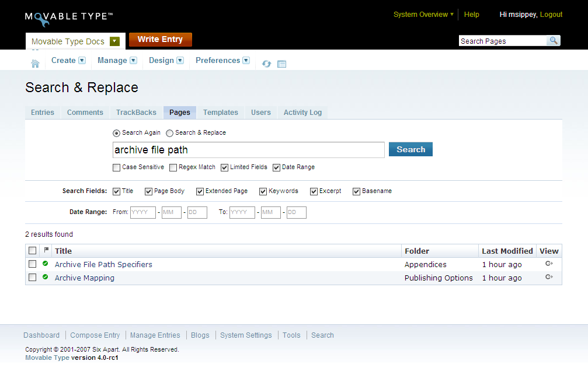Image resolution: width=588 pixels, height=382 pixels.
Task: Enable the Case Sensitive checkbox
Action: [x=116, y=167]
